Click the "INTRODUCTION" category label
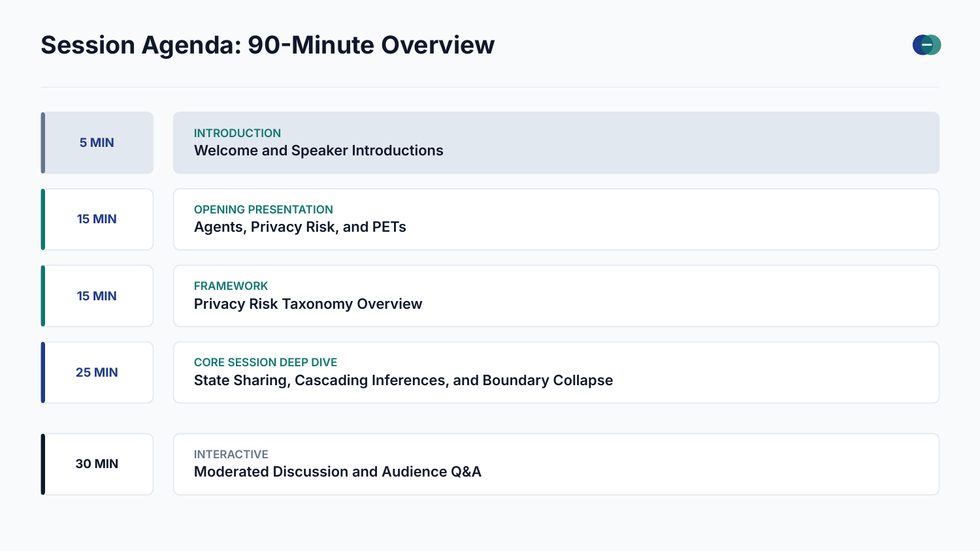 [x=237, y=133]
